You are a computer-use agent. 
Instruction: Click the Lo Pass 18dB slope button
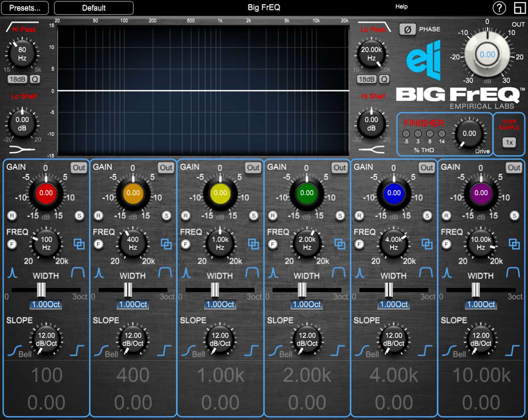pyautogui.click(x=367, y=79)
